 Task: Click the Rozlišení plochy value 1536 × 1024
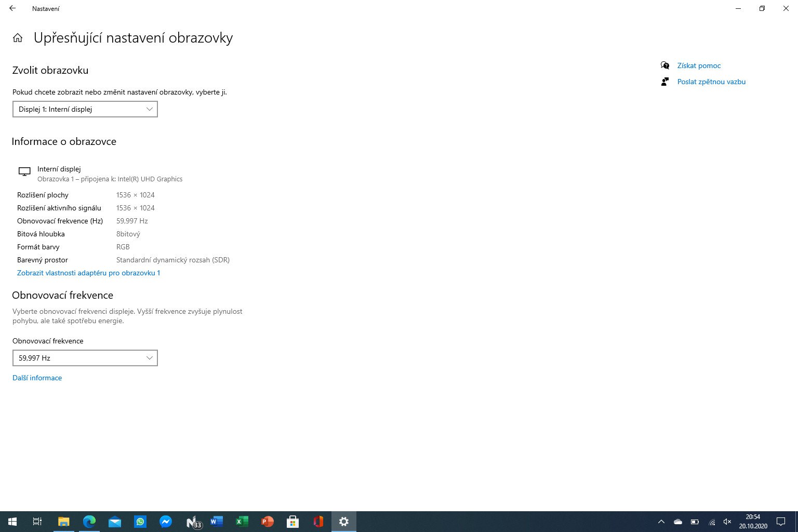tap(135, 195)
